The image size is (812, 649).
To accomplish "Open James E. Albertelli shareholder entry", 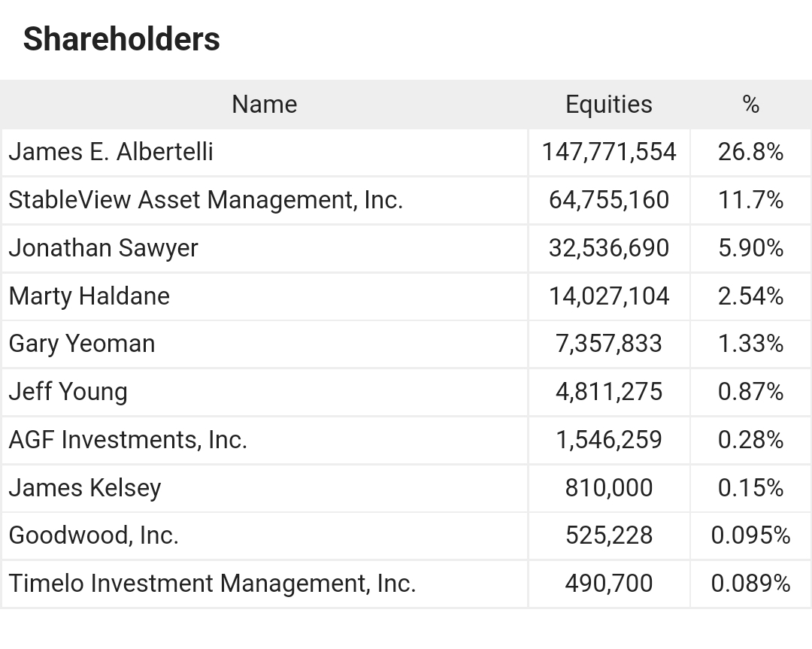I will (111, 152).
